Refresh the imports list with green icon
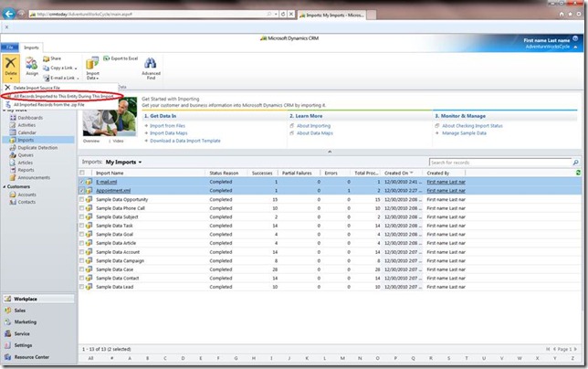 click(x=578, y=172)
